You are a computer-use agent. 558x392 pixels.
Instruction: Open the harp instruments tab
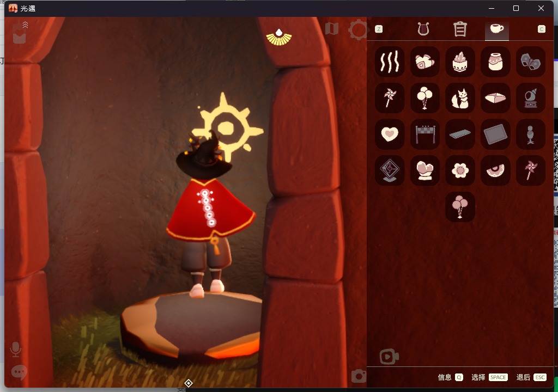tap(423, 29)
